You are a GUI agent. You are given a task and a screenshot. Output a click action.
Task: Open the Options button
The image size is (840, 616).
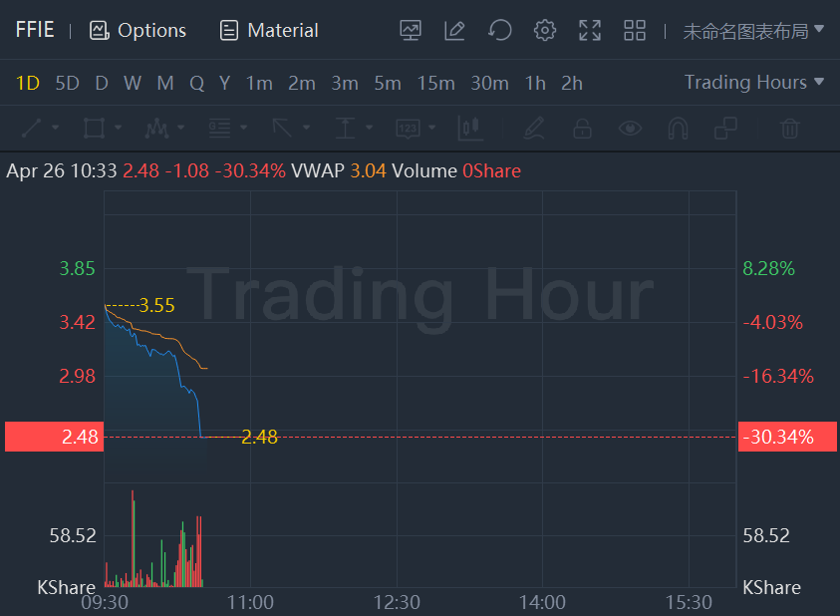[138, 31]
